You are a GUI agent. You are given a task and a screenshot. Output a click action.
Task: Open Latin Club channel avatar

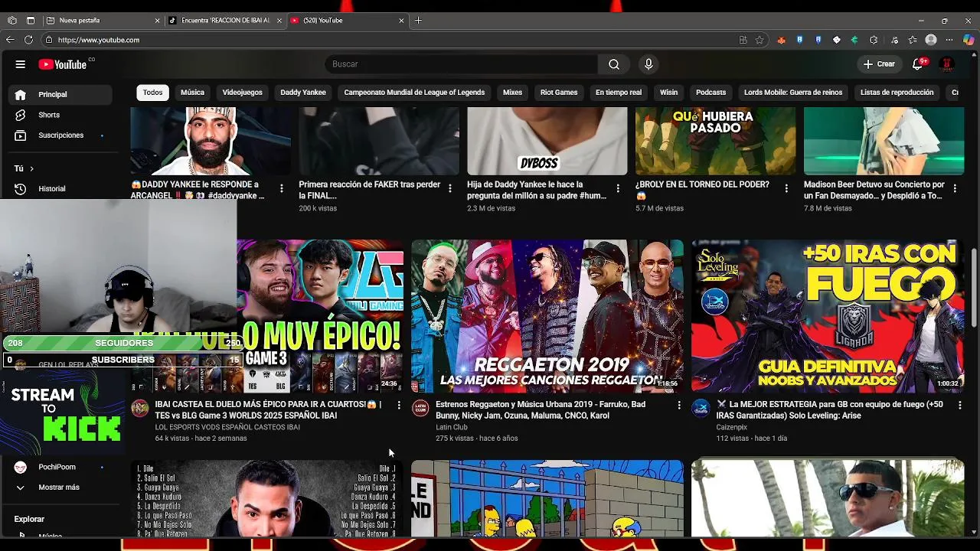tap(420, 408)
